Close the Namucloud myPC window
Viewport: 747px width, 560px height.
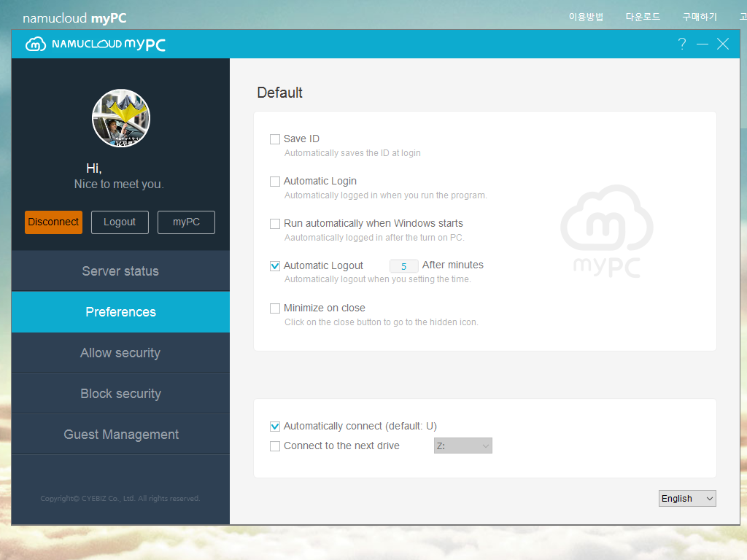(x=723, y=44)
